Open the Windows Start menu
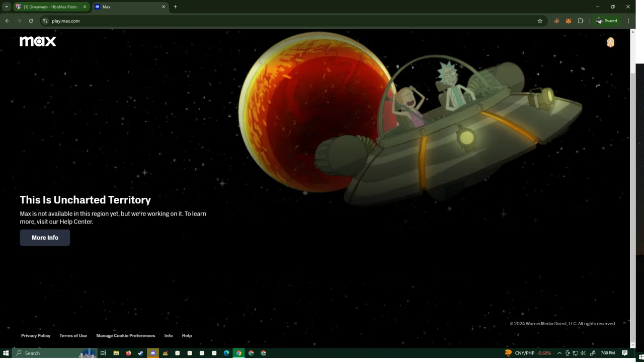 tap(6, 353)
